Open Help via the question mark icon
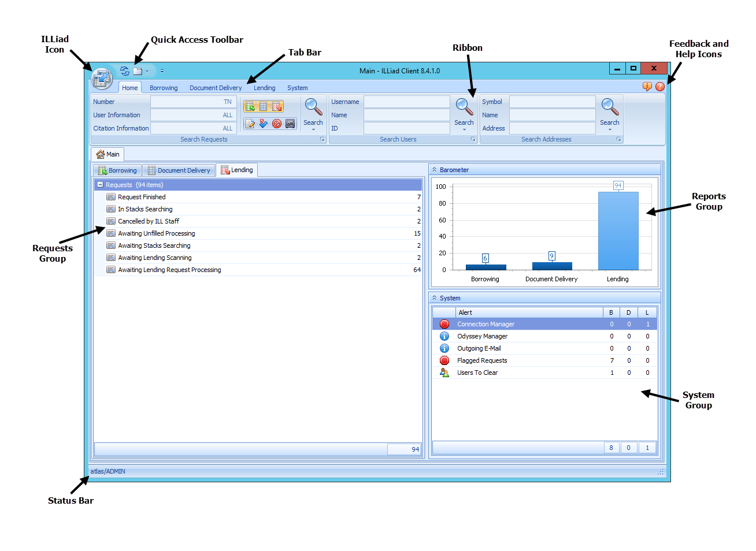Screen dimensions: 756x551 660,86
